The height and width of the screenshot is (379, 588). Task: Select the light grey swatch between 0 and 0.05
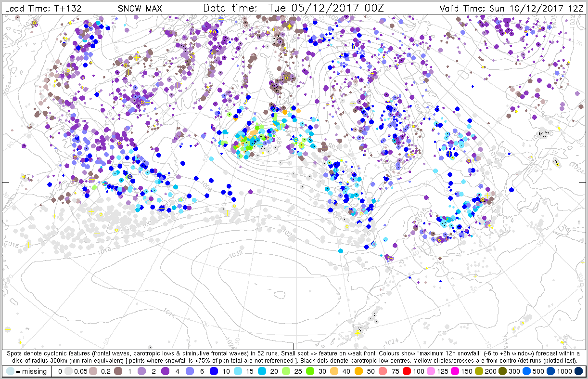click(69, 371)
